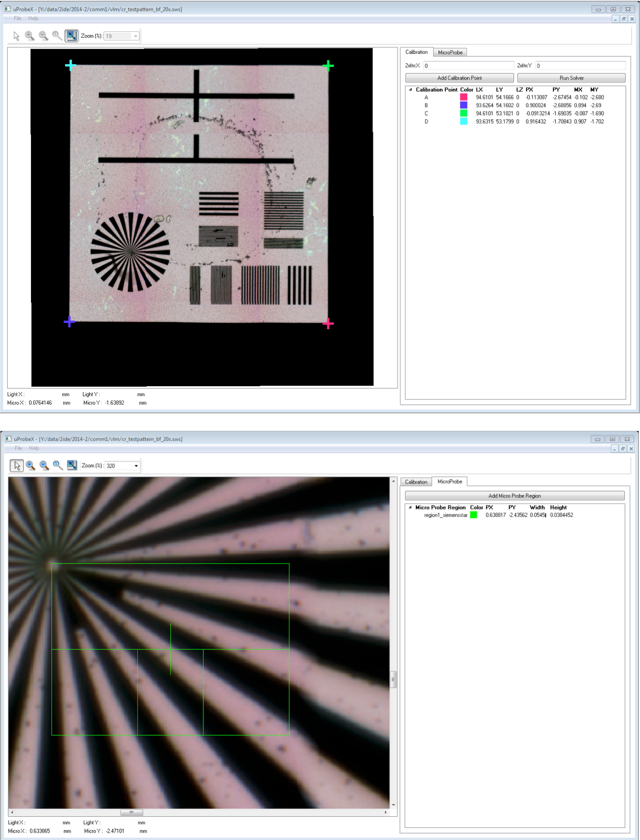Click the zoom-out magnifier in the Zoom 320 window
The image size is (640, 840).
(x=44, y=466)
